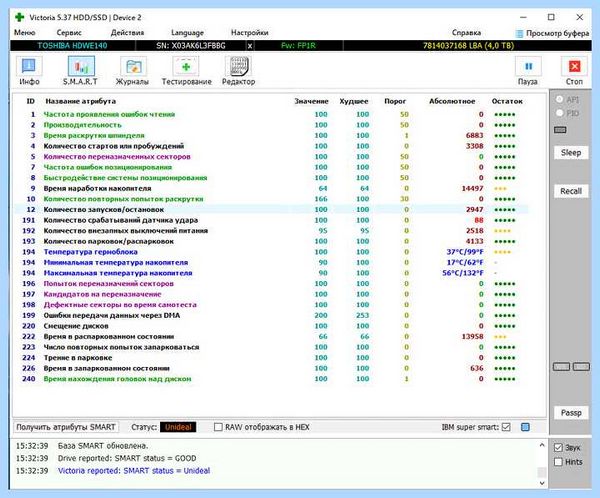The height and width of the screenshot is (498, 600).
Task: Toggle IBM super smart checkbox
Action: tap(506, 427)
